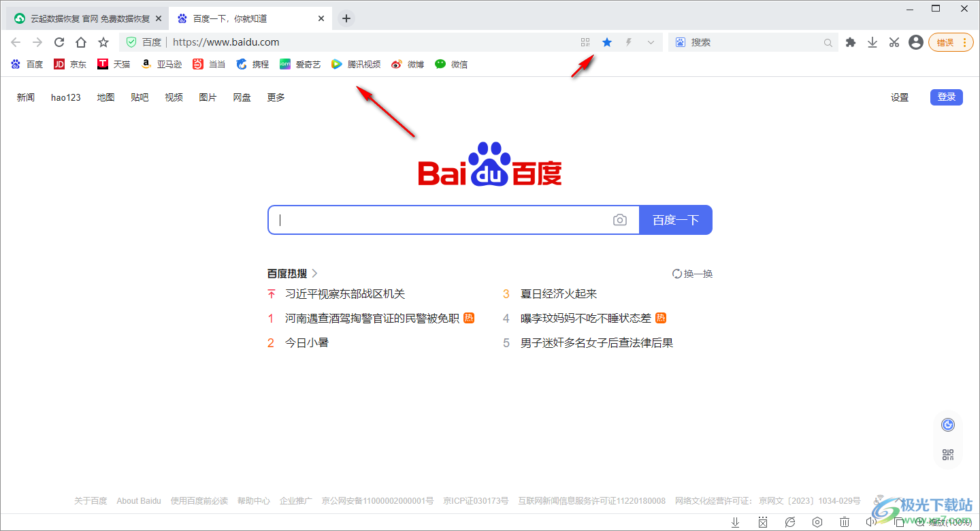
Task: Click the camera icon in Baidu search box
Action: coord(620,219)
